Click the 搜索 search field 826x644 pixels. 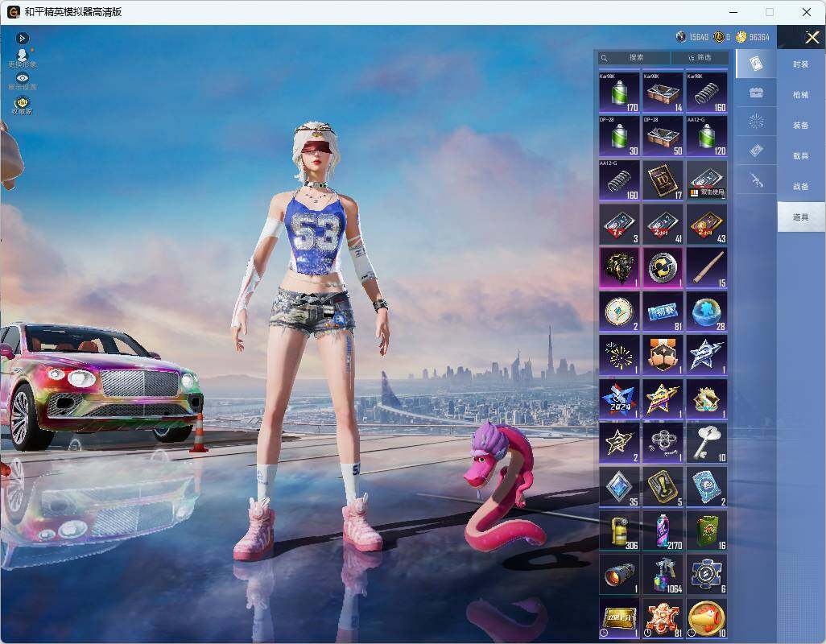point(634,57)
